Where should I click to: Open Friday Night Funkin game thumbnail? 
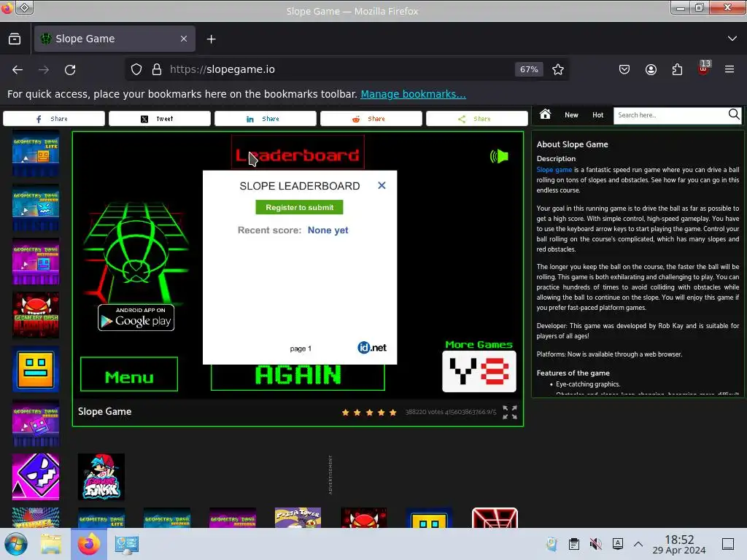click(x=101, y=477)
